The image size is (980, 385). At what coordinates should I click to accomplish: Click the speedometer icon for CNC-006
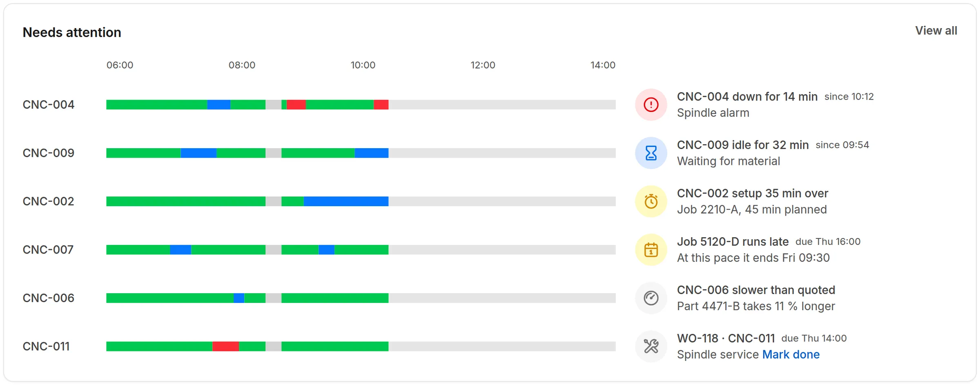coord(651,298)
